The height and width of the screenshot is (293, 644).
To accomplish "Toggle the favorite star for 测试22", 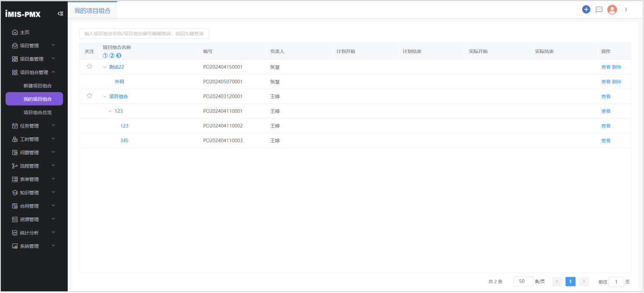I will (x=89, y=66).
